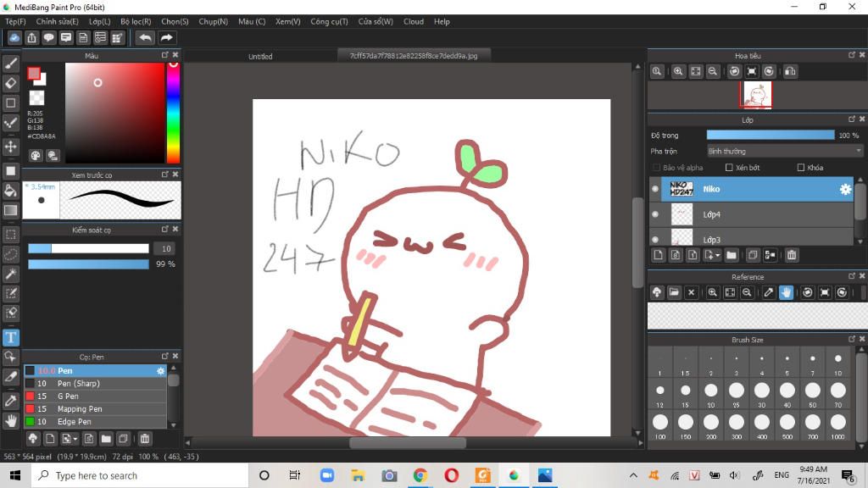This screenshot has height=488, width=868.
Task: Select the Eyedropper tool
Action: (10, 401)
